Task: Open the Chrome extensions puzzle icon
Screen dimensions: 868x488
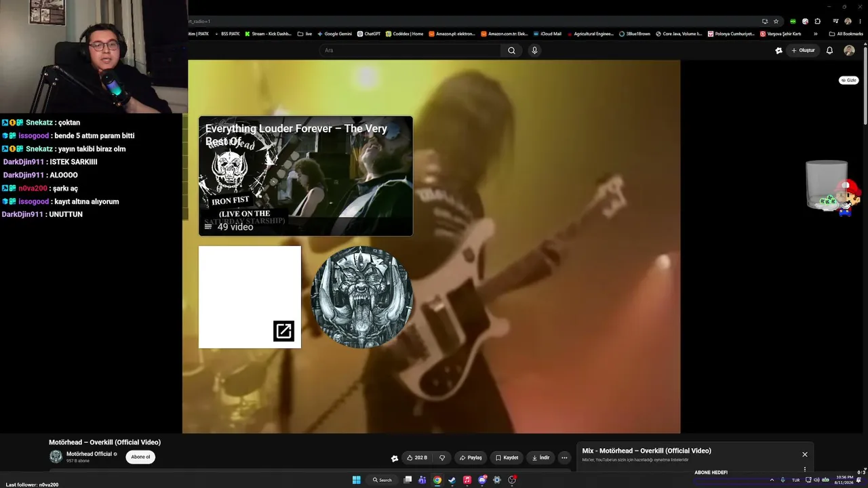Action: pos(818,21)
